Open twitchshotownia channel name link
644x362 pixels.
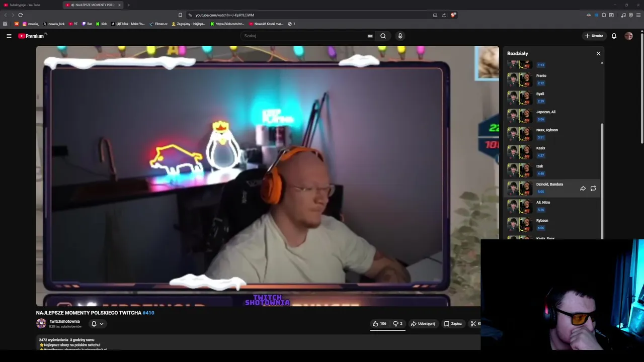pos(65,321)
